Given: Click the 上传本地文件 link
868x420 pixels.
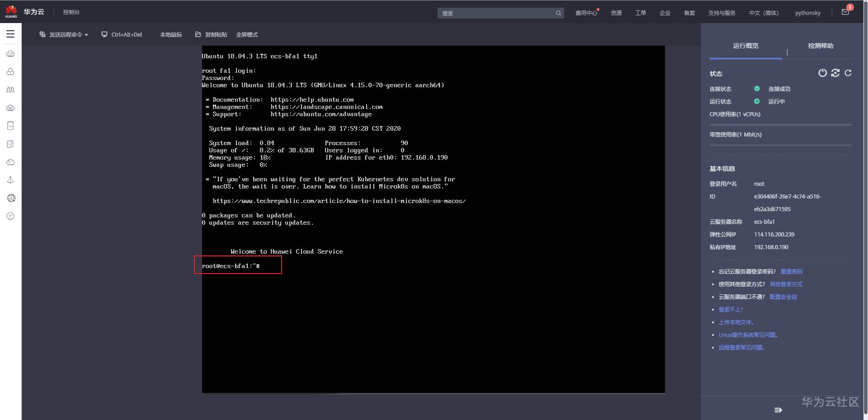Looking at the screenshot, I should tap(736, 322).
